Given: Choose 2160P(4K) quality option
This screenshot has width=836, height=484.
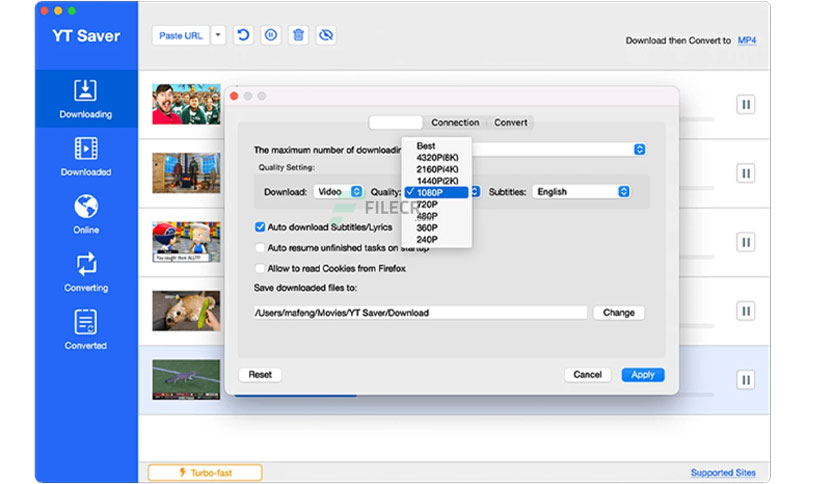Looking at the screenshot, I should tap(436, 169).
